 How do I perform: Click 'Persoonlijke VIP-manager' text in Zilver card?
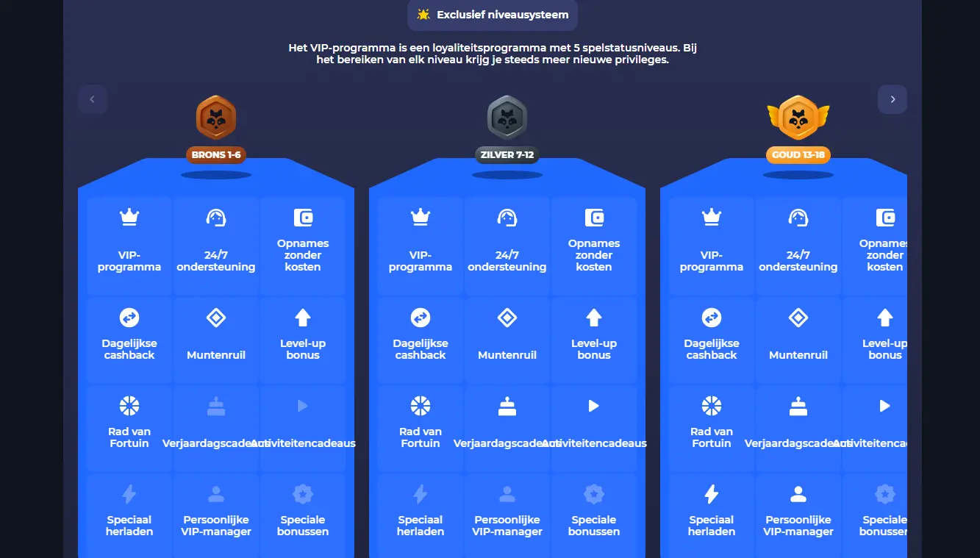click(x=507, y=526)
